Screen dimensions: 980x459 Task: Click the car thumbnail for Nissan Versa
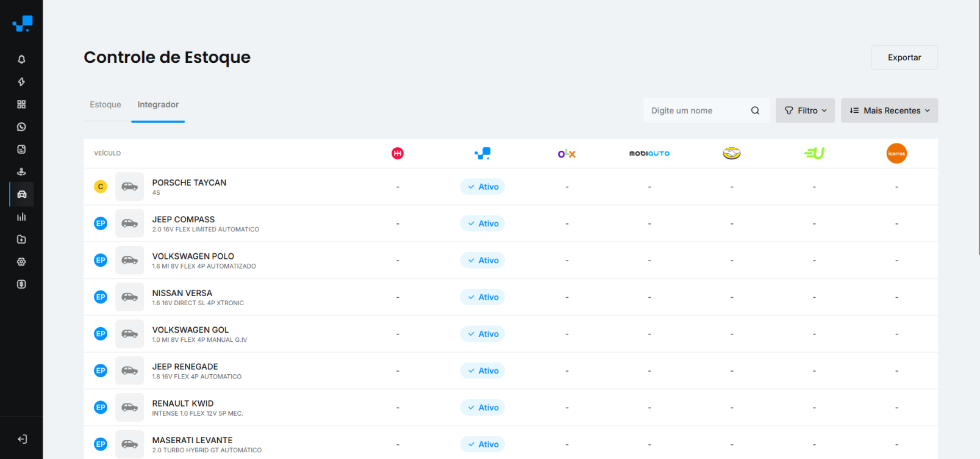pos(129,297)
